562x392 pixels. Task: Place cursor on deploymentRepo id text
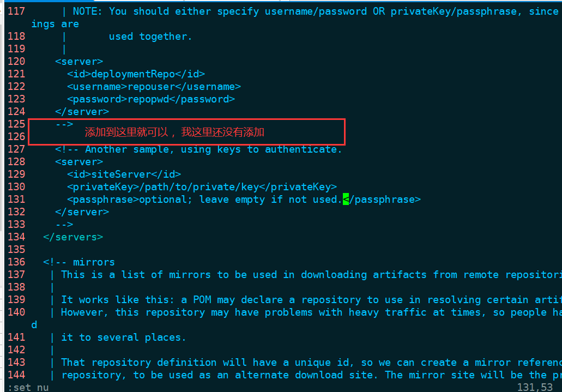pos(134,74)
